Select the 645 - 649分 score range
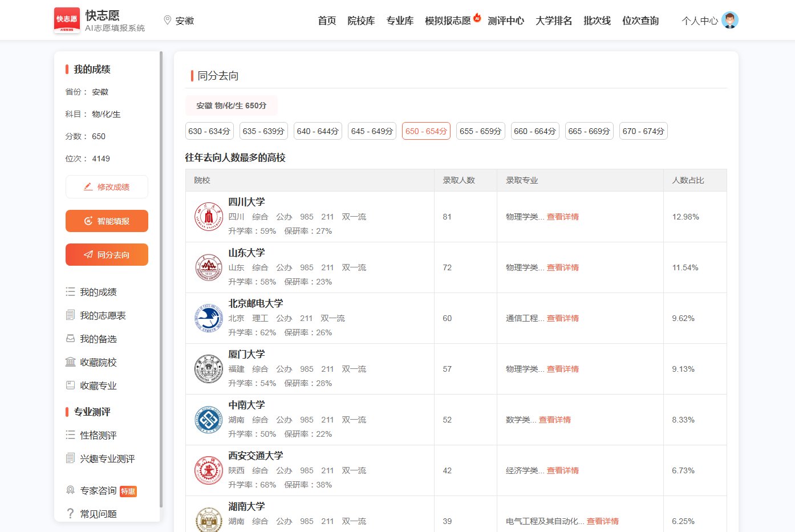This screenshot has height=532, width=795. 372,131
